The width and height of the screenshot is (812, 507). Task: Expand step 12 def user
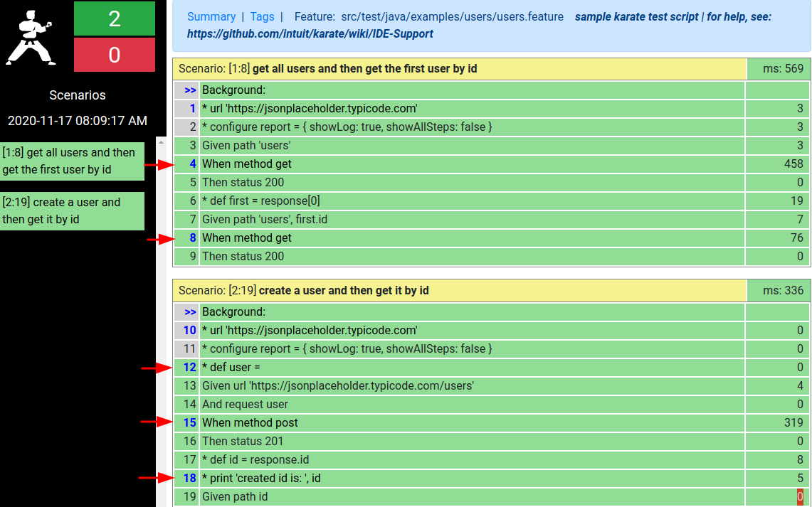tap(231, 368)
